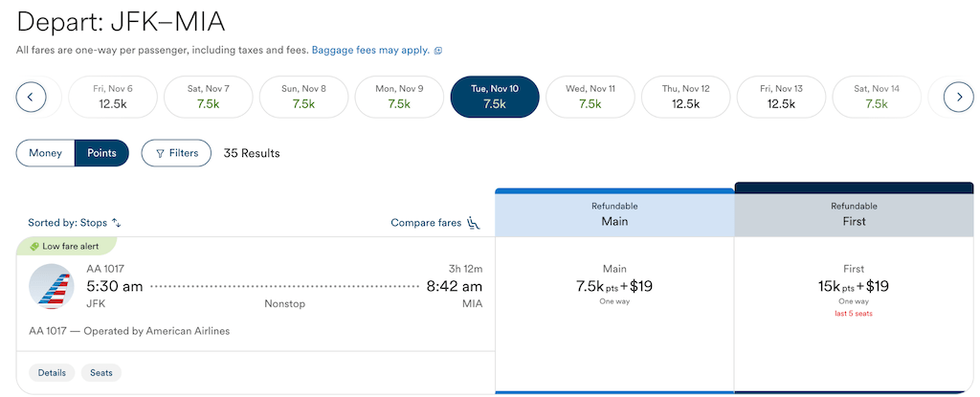Open baggage fees external link icon
This screenshot has height=397, width=980.
438,51
